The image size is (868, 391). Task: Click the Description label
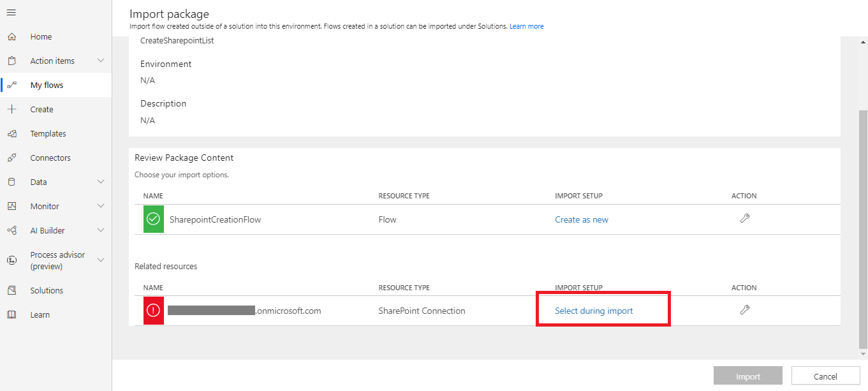[163, 103]
